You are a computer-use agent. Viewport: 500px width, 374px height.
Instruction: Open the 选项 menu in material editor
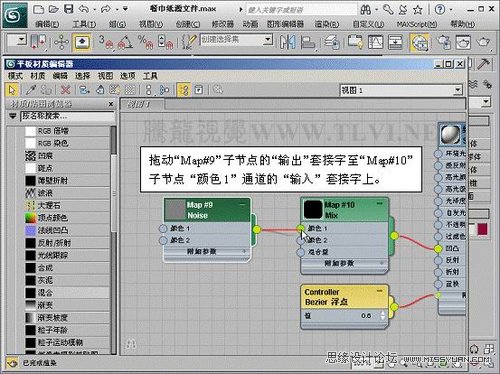click(127, 76)
